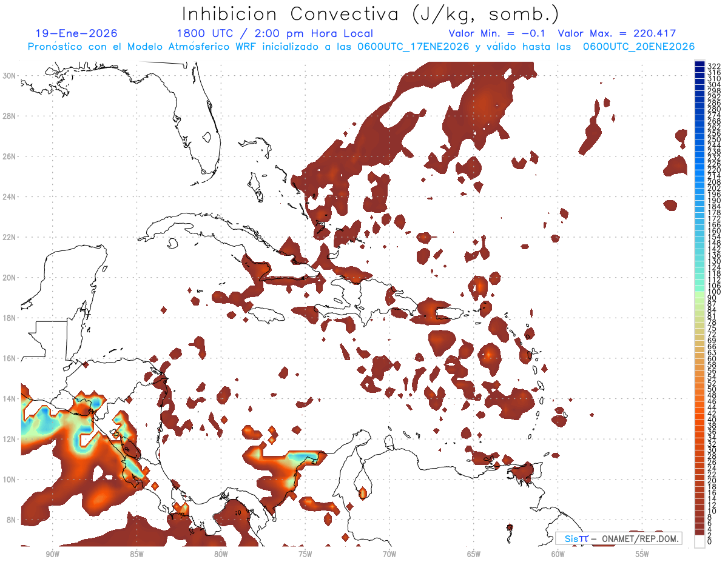
Task: Click the 'Valor Max. = 220.417' text
Action: [617, 33]
